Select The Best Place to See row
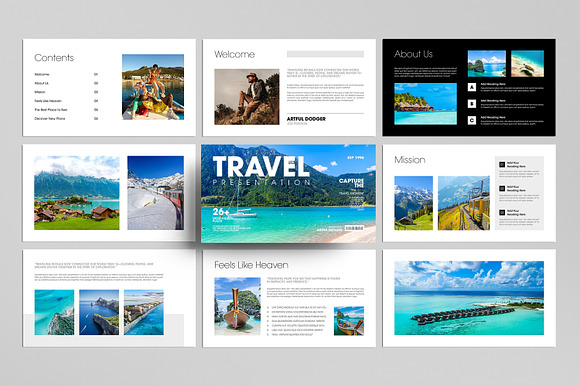Screen dimensions: 580x386 tap(66, 110)
